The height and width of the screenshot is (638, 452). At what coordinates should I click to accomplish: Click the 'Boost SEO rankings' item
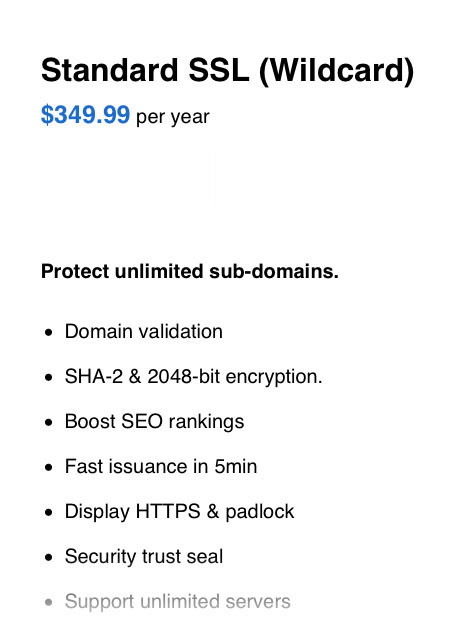tap(154, 422)
